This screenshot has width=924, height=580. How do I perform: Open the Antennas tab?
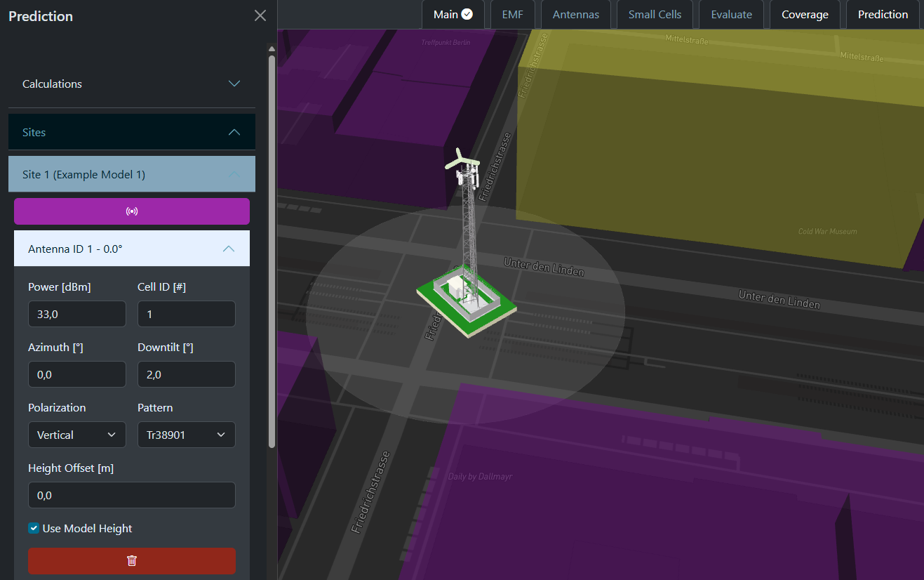pos(576,15)
